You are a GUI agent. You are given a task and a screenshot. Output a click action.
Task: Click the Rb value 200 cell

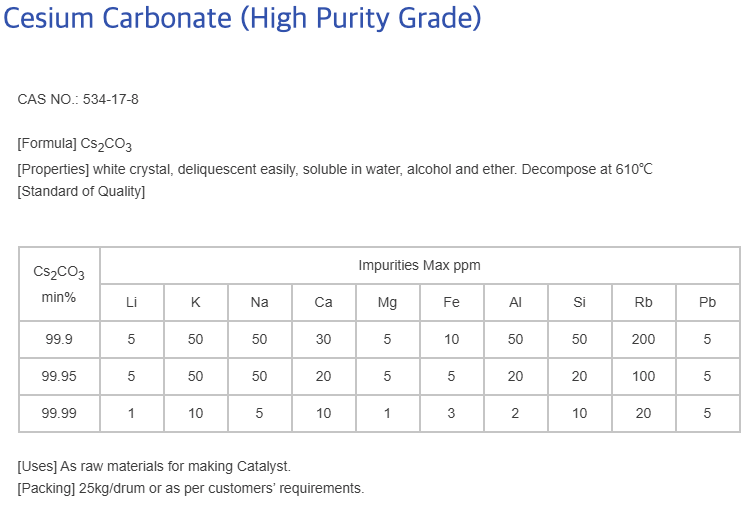644,340
